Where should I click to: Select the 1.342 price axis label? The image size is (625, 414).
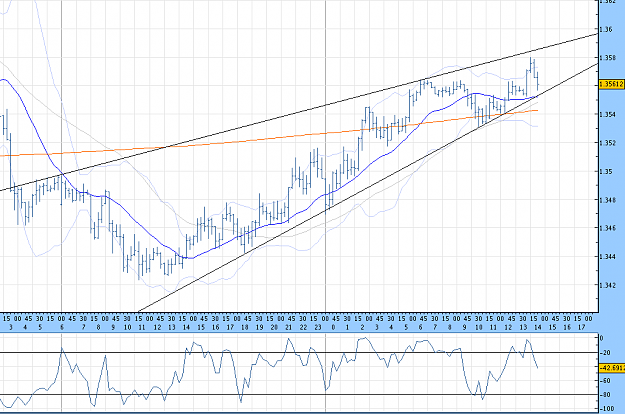point(608,285)
